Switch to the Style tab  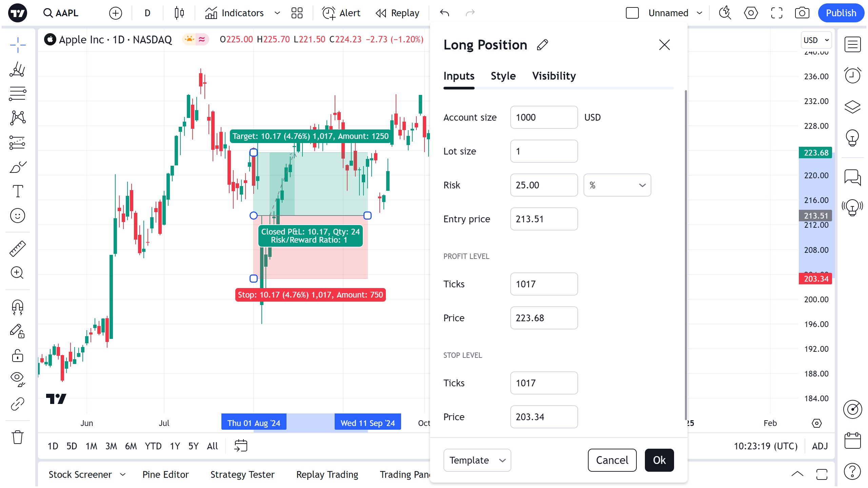503,76
